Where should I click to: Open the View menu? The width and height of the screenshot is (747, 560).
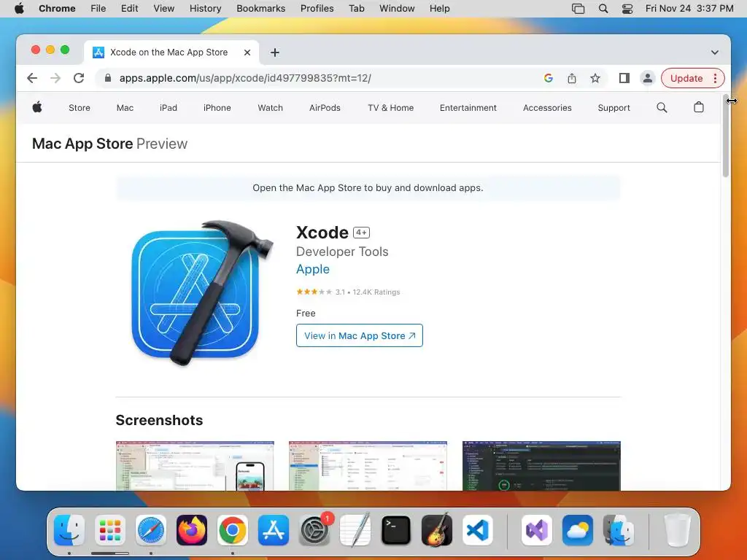163,8
